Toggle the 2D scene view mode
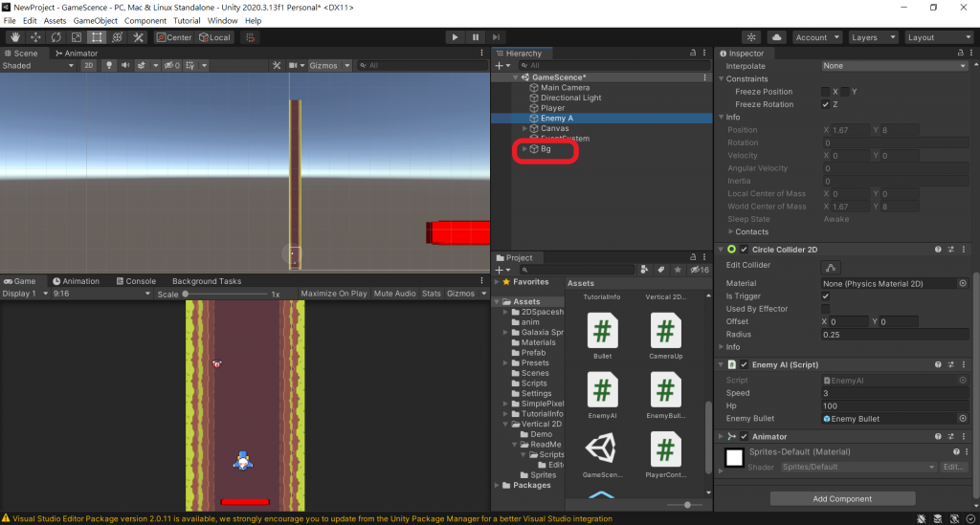Screen dimensions: 980x525 89,66
